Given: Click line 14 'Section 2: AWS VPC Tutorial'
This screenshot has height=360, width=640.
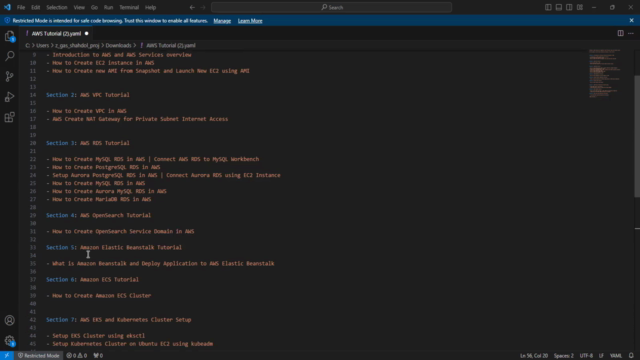Looking at the screenshot, I should pos(88,95).
